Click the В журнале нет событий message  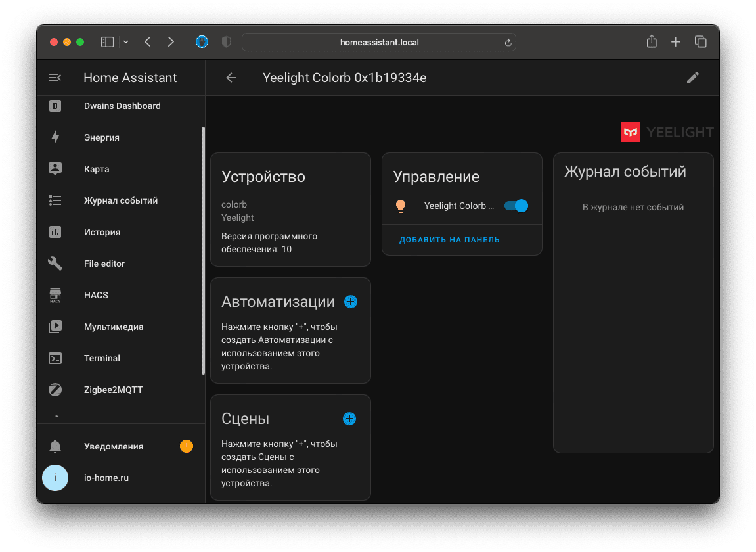pyautogui.click(x=633, y=208)
